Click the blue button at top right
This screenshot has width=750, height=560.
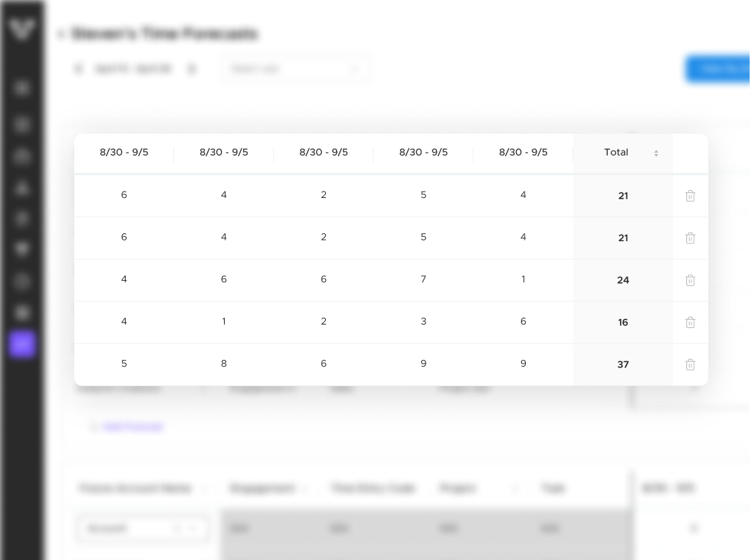pos(717,69)
